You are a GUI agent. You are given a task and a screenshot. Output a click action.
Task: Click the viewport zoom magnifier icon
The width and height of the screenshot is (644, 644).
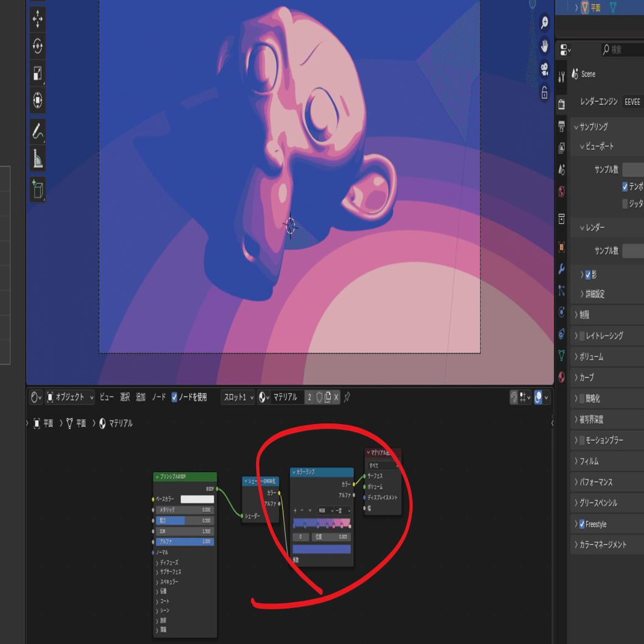click(x=545, y=22)
